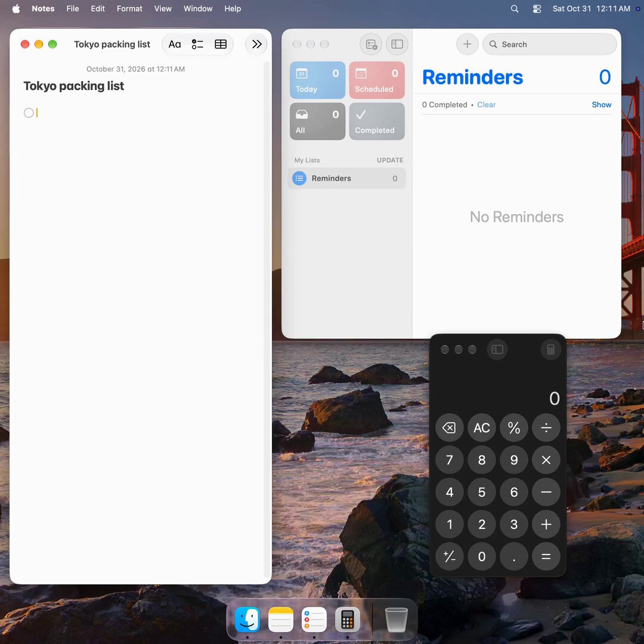Click the 4 key on Calculator
Screen dimensions: 644x644
click(x=450, y=492)
